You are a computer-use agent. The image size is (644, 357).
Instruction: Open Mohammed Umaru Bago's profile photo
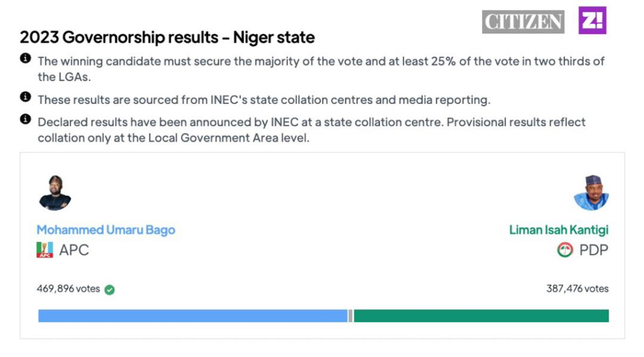[x=55, y=193]
